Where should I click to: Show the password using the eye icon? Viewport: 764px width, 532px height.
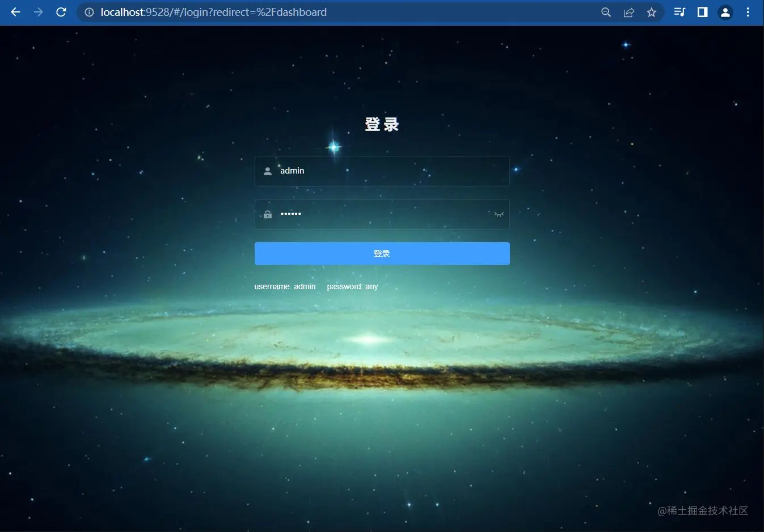499,214
